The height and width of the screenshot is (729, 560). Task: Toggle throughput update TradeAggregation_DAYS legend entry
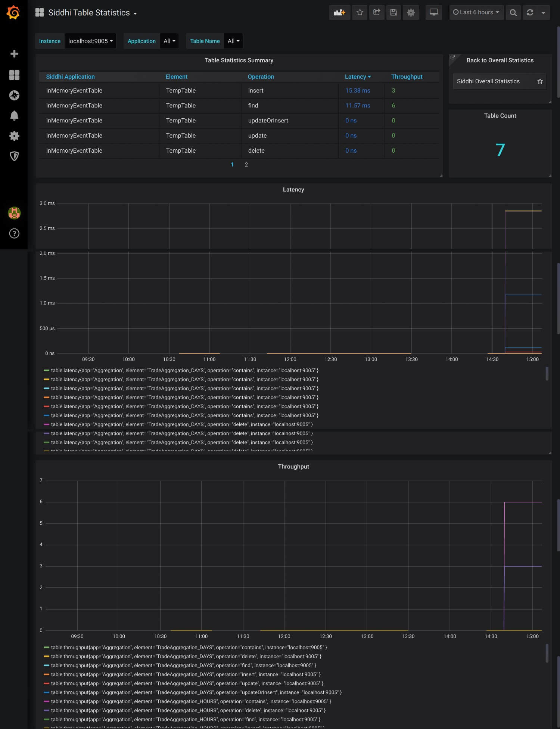pyautogui.click(x=187, y=683)
